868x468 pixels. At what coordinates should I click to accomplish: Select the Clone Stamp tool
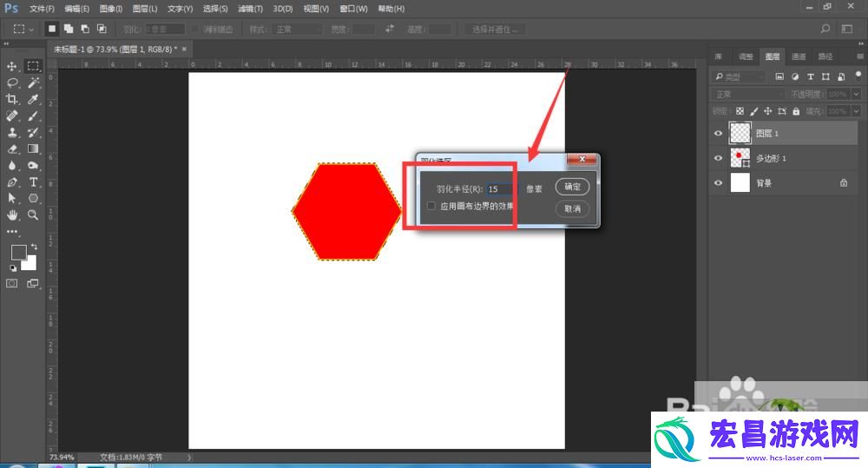(11, 132)
